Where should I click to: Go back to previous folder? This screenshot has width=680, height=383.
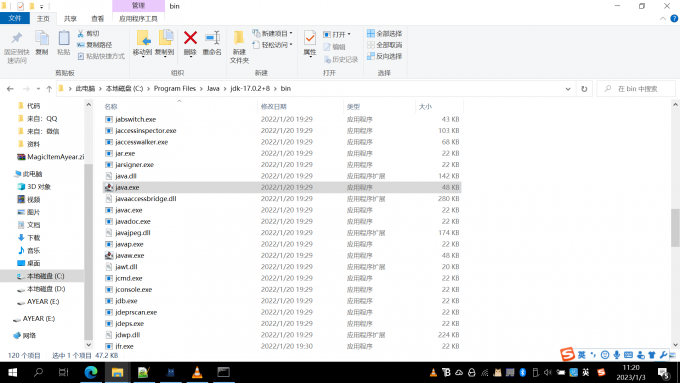click(x=10, y=88)
